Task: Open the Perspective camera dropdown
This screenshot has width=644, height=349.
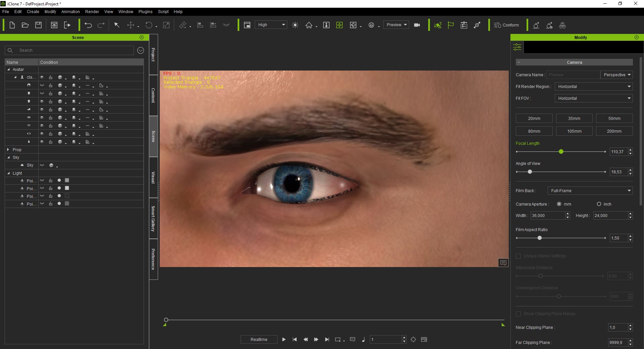Action: [616, 75]
